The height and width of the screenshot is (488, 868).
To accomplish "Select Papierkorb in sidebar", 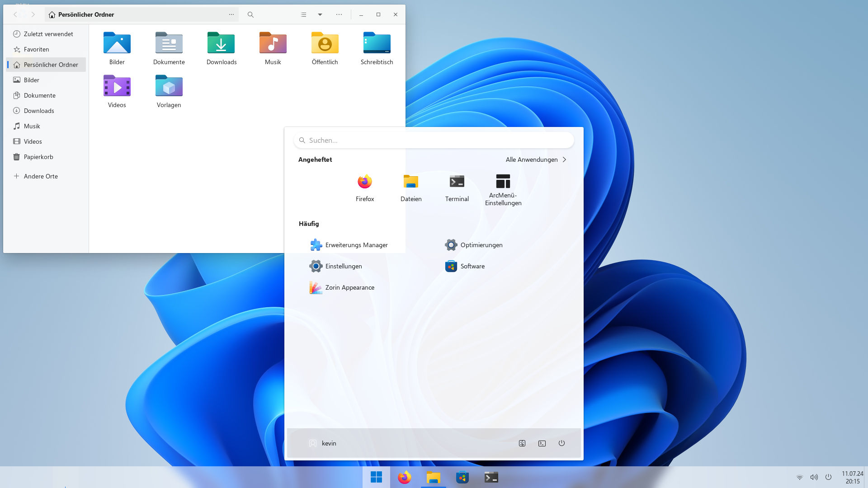I will click(x=38, y=157).
